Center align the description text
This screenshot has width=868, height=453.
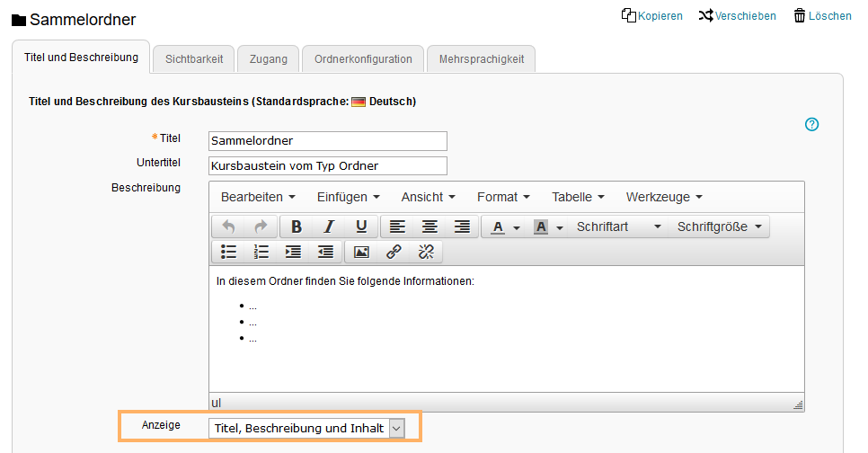pos(430,226)
